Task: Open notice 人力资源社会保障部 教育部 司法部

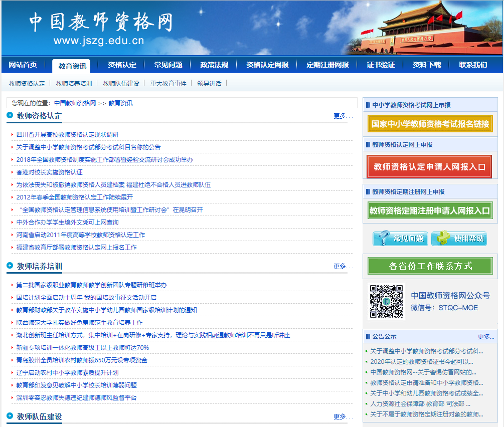Action: [420, 404]
